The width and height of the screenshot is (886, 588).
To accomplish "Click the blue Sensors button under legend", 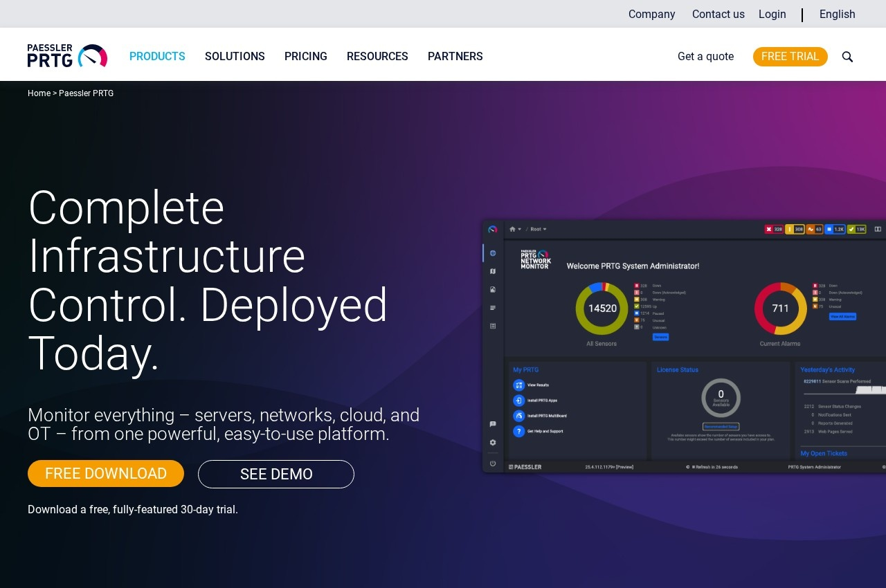I will 660,337.
